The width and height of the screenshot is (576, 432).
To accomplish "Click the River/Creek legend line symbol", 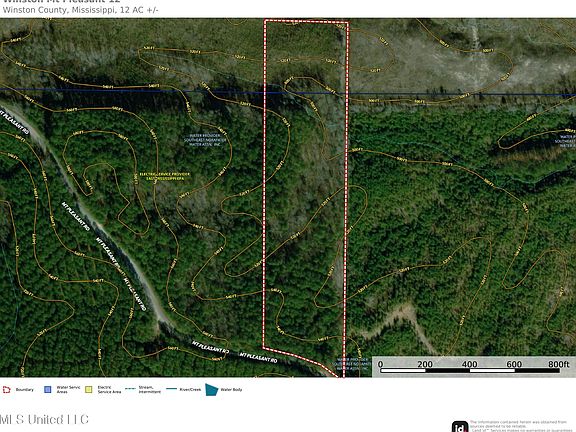I will 172,389.
